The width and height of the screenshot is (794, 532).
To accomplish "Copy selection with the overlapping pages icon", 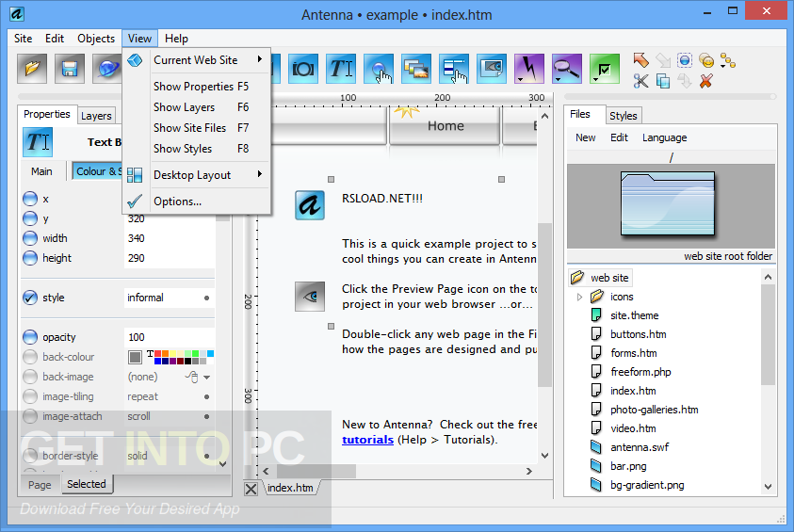I will tap(663, 81).
